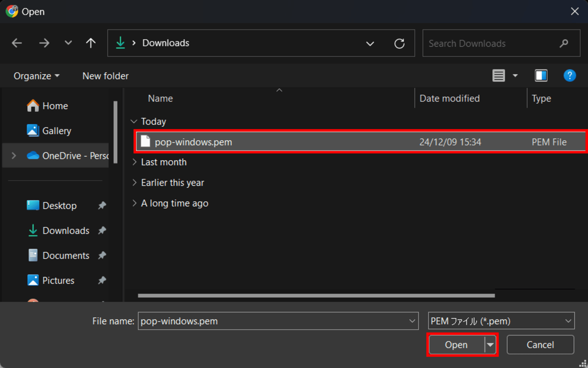Click the pin icon beside Documents
Screen dimensions: 588x368
point(102,255)
